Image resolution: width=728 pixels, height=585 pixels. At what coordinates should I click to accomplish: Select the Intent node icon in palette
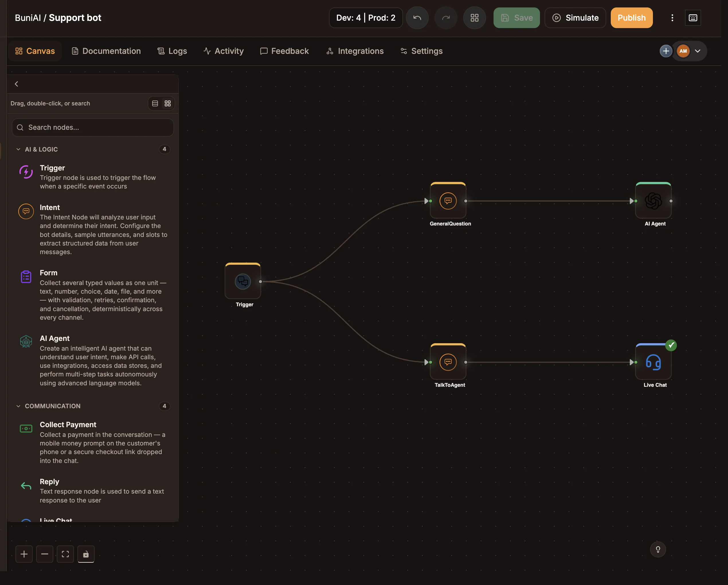pyautogui.click(x=26, y=211)
